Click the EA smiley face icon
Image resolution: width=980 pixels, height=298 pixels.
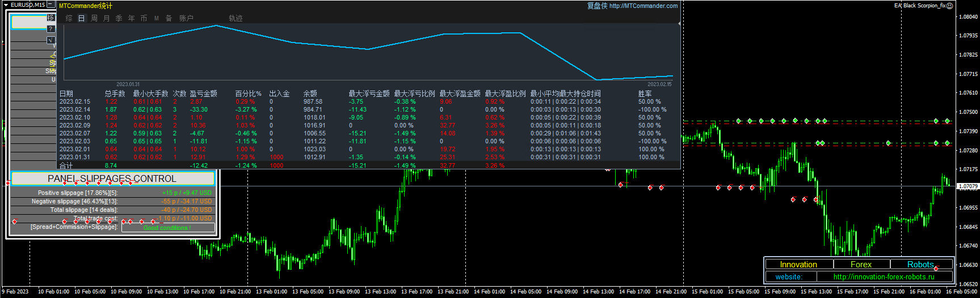[949, 6]
